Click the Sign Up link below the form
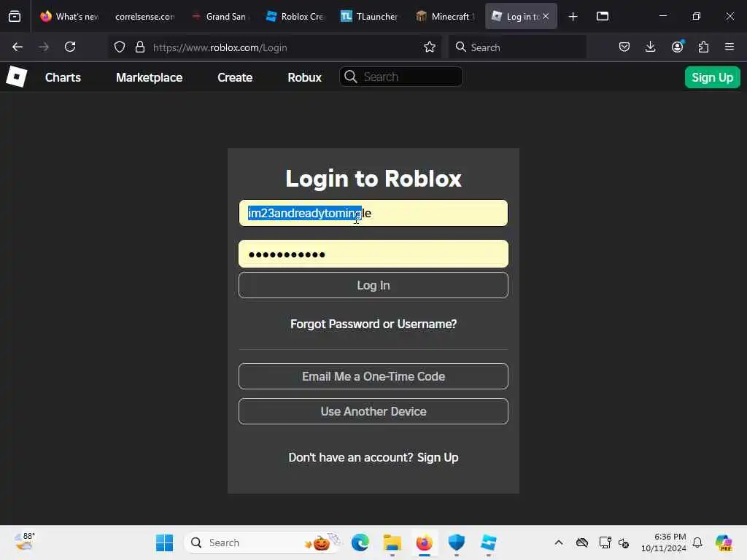747x560 pixels. tap(438, 457)
